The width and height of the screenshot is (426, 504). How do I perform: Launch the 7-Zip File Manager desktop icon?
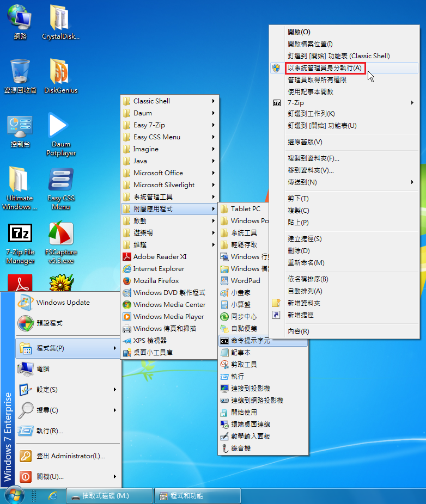coord(20,243)
